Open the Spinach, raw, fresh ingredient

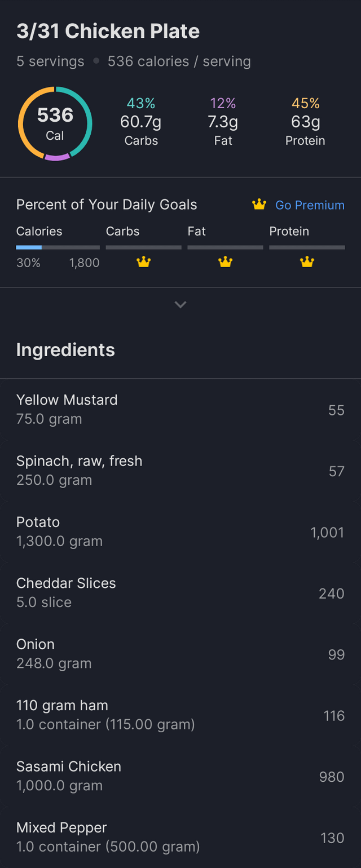[180, 470]
